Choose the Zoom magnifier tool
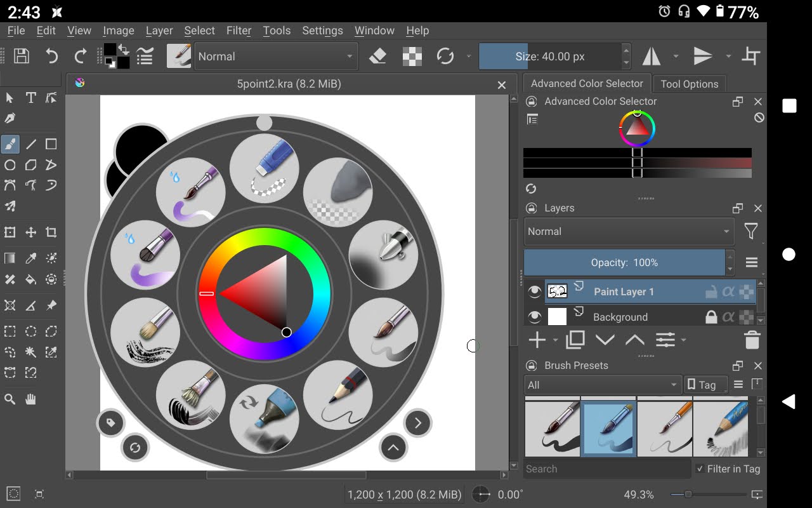The image size is (812, 508). click(10, 399)
